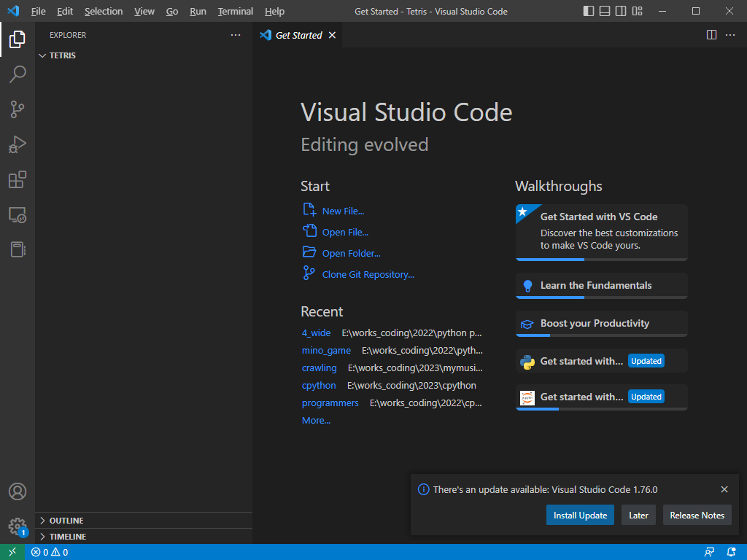747x560 pixels.
Task: Click the star icon on Get Started card
Action: (522, 211)
